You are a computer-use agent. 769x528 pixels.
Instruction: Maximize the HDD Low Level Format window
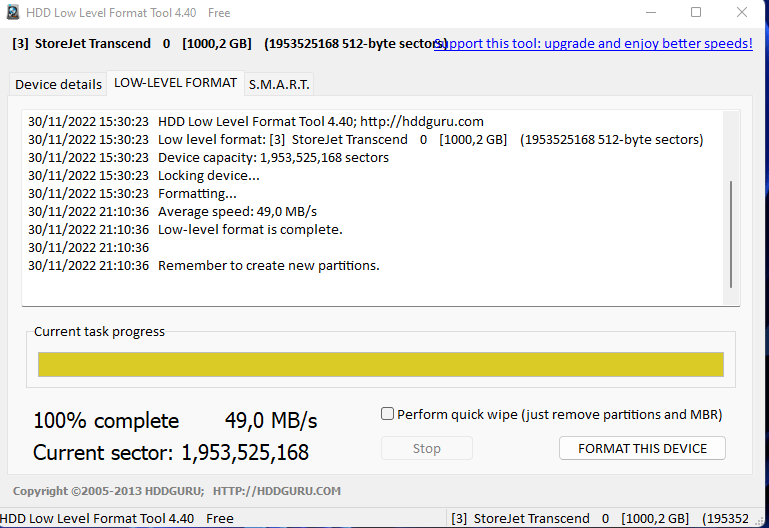696,13
